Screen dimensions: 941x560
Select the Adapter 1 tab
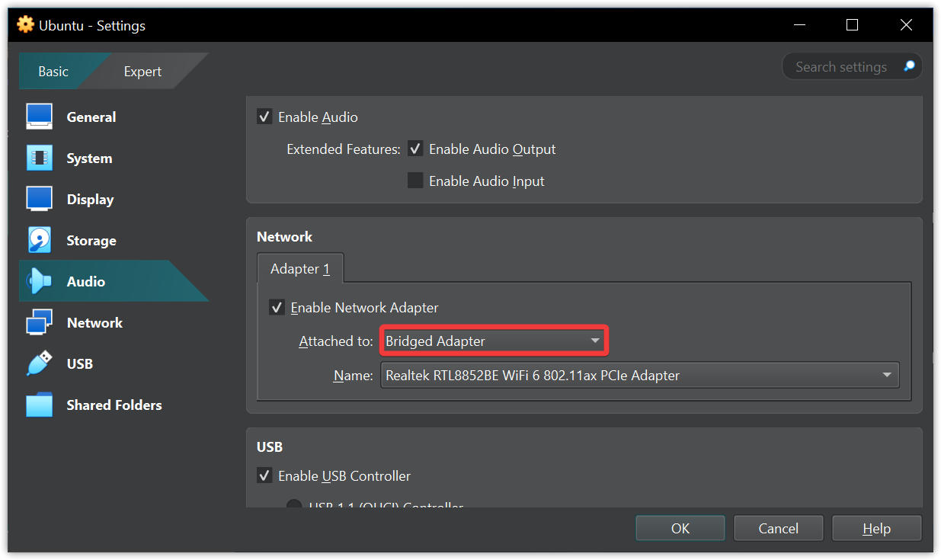[x=300, y=269]
